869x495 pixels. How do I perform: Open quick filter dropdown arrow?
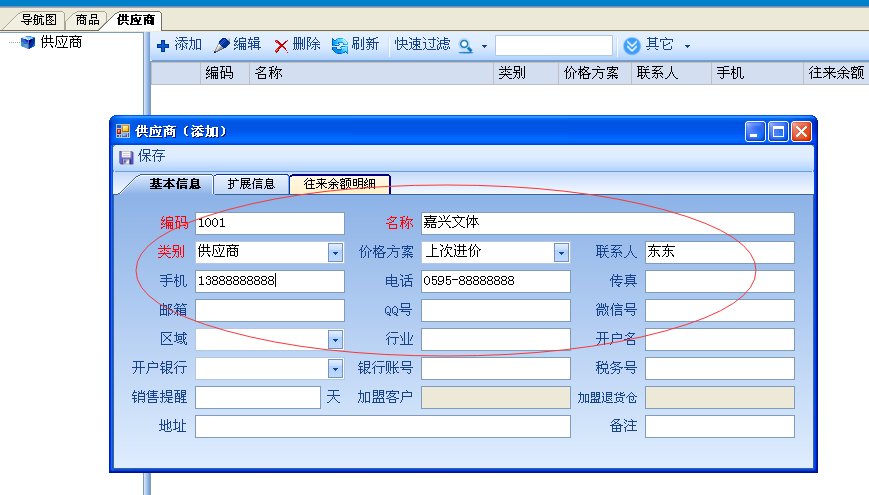tap(484, 46)
